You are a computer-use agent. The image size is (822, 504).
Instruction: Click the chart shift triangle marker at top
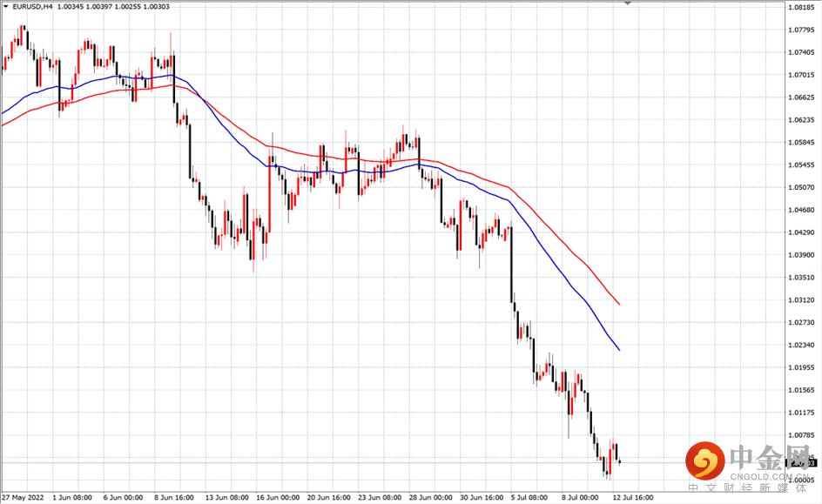tap(628, 3)
